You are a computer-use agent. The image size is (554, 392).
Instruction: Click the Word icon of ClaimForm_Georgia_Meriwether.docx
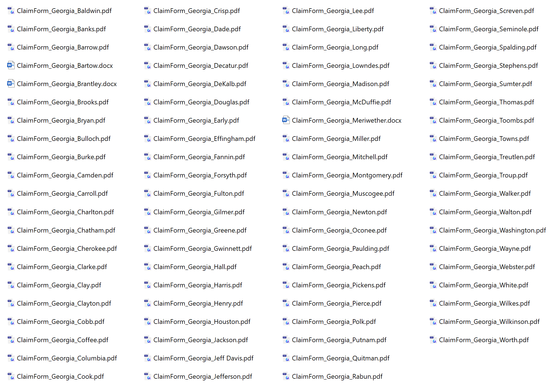pyautogui.click(x=286, y=120)
